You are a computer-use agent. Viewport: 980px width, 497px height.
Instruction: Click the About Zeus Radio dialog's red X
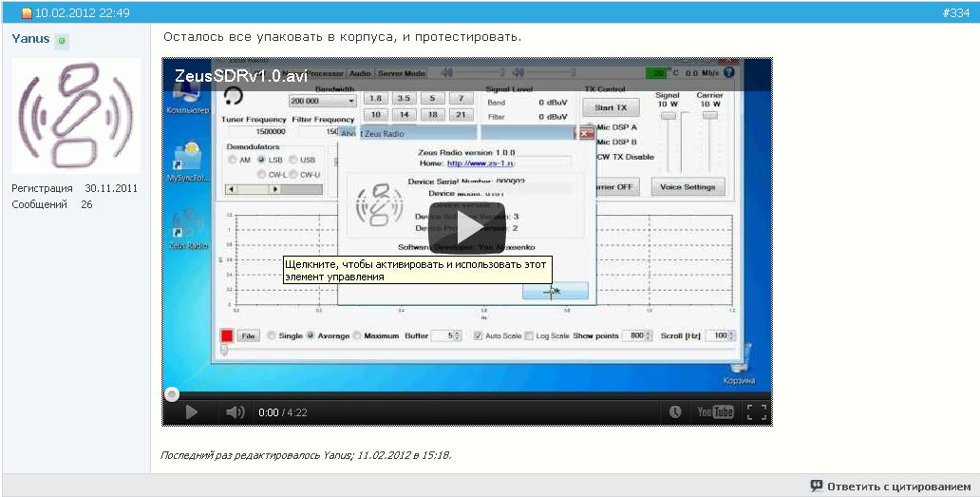click(584, 133)
